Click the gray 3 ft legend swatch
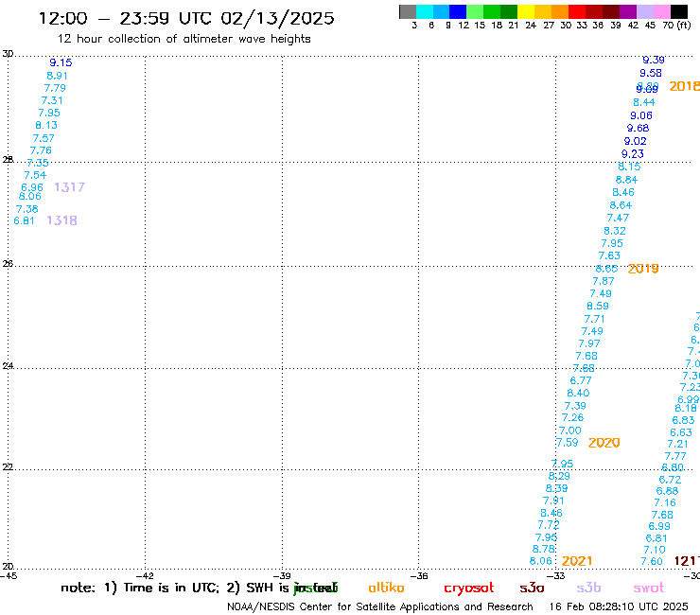The height and width of the screenshot is (615, 700). (x=408, y=11)
